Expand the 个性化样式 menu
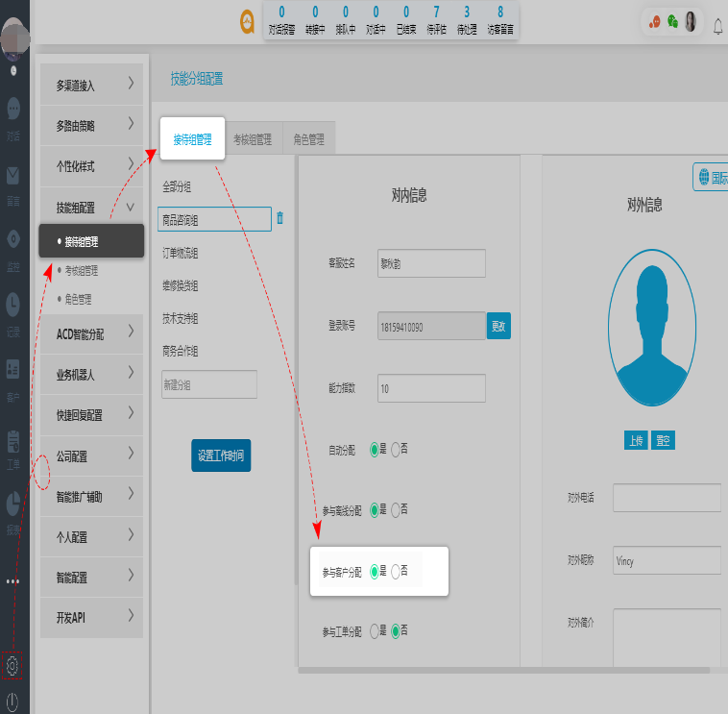728x714 pixels. [91, 166]
